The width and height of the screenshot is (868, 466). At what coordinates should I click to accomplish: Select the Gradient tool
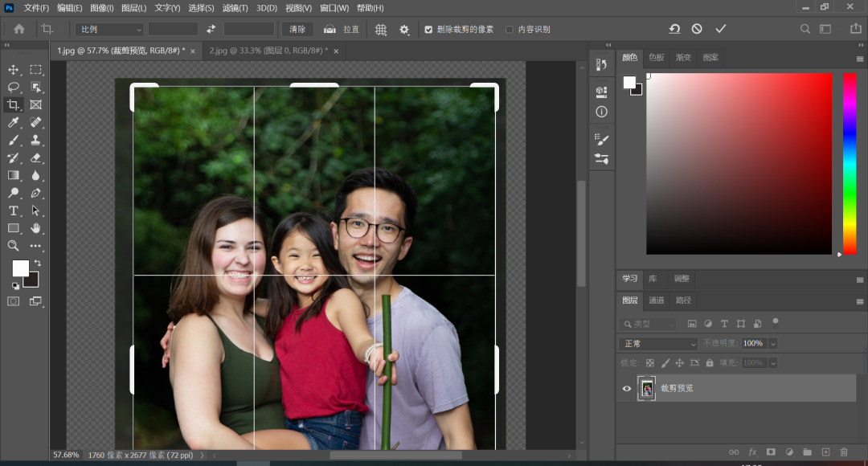14,175
